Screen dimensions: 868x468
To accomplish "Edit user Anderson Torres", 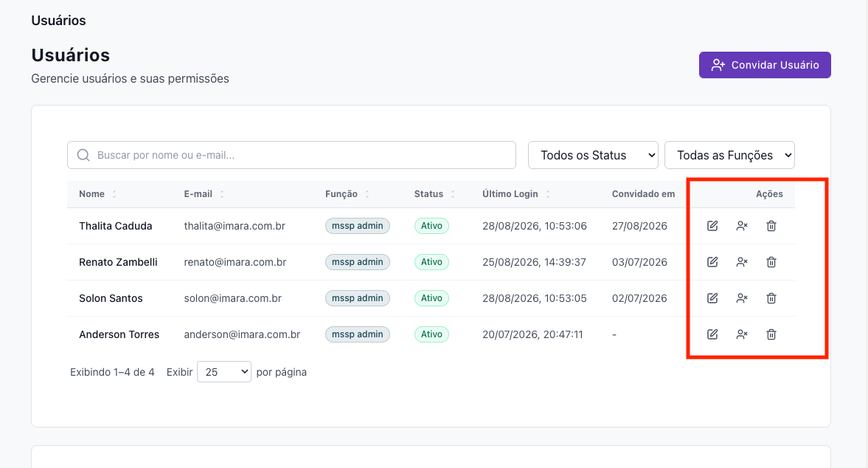I will (712, 334).
